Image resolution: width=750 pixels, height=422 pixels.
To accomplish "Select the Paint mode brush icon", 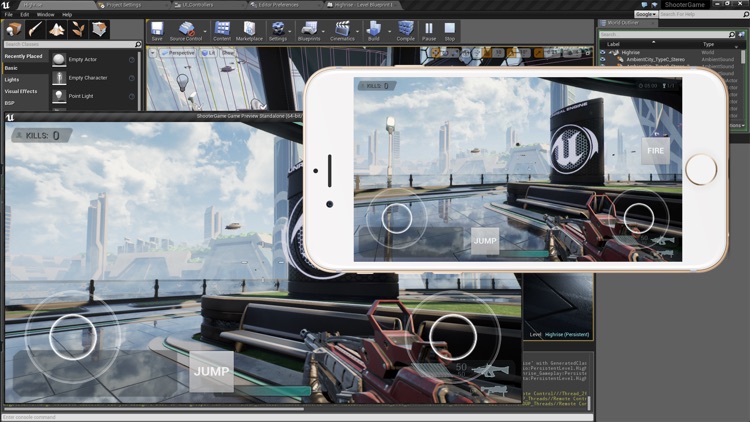I will click(x=35, y=30).
